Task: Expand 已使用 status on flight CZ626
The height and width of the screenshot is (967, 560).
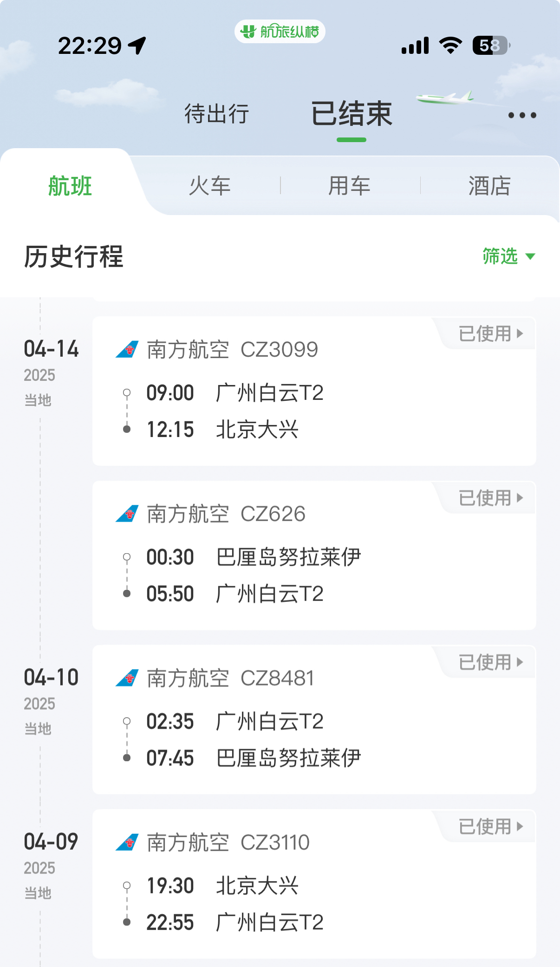Action: pyautogui.click(x=490, y=498)
